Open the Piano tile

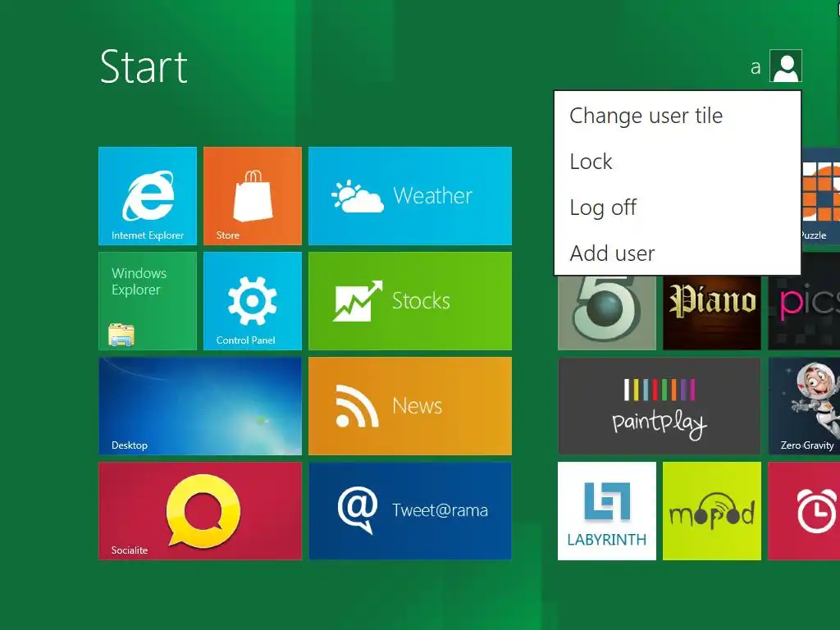tap(711, 313)
